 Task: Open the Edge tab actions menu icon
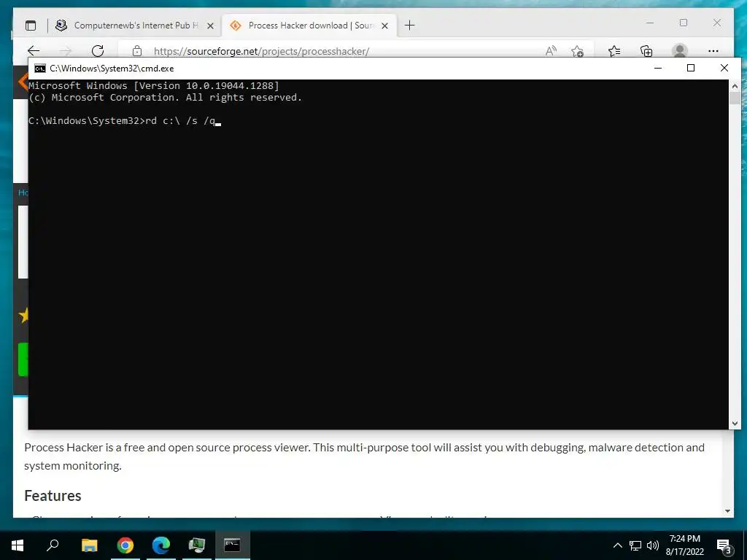31,26
